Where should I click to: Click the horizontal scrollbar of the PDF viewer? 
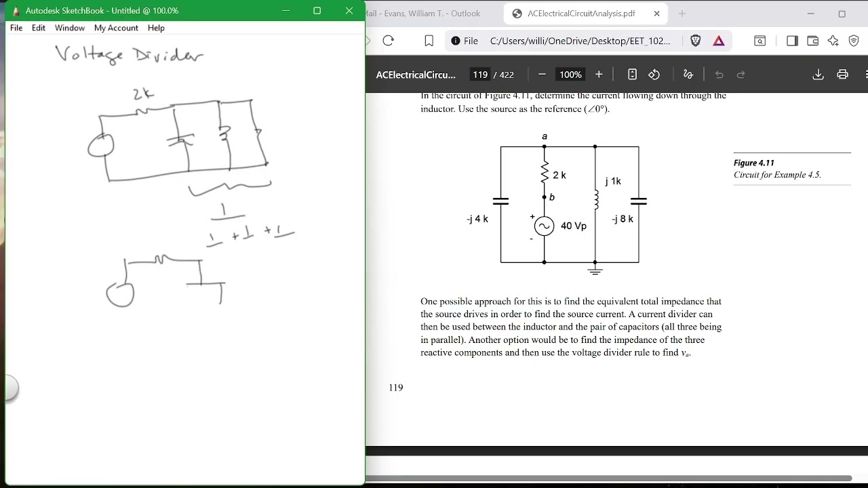coord(609,478)
